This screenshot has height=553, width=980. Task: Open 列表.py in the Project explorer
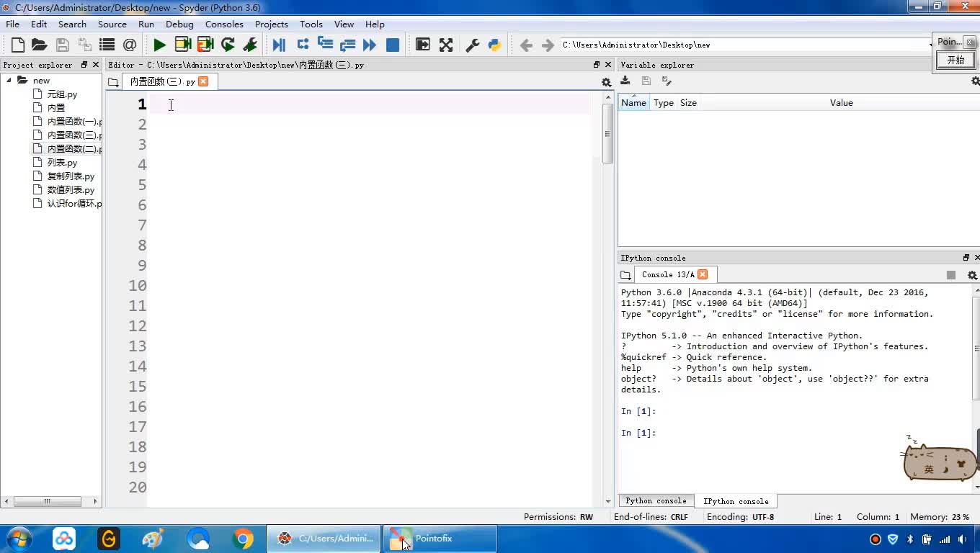click(x=62, y=163)
